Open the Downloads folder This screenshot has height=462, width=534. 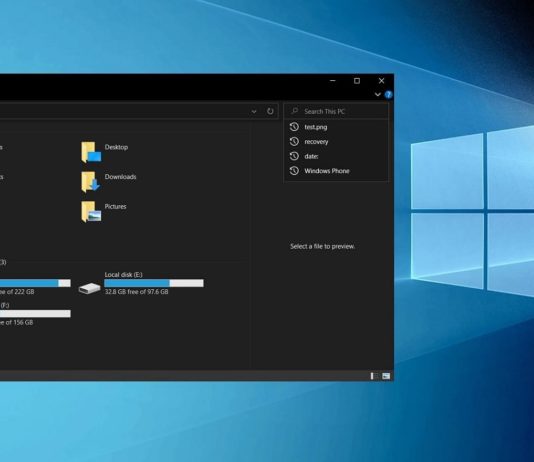(91, 181)
